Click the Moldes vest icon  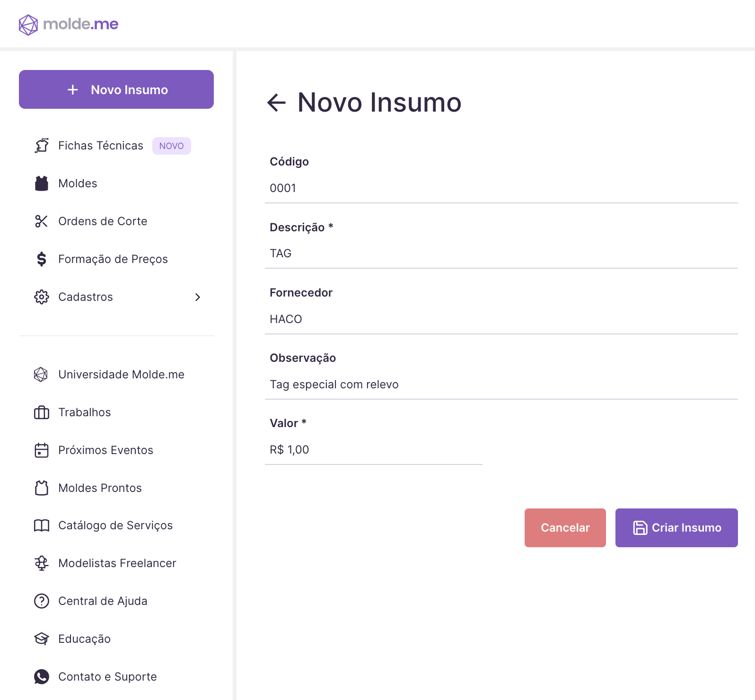click(42, 184)
